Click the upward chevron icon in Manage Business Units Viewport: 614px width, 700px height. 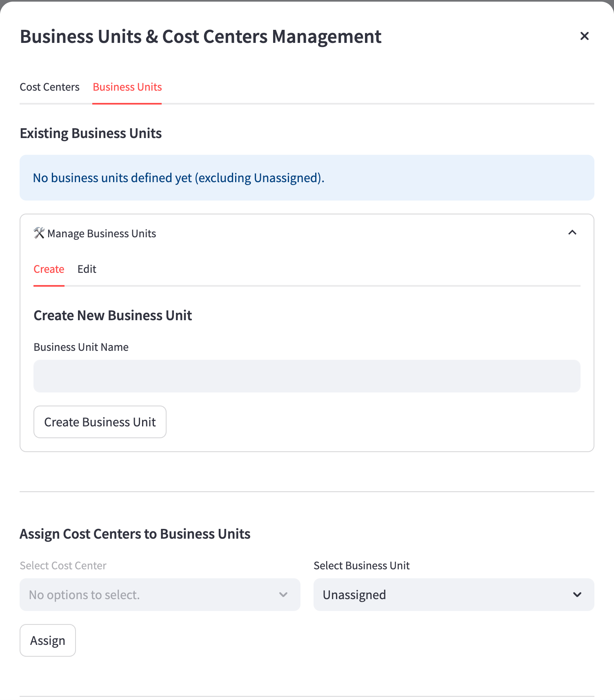pos(572,233)
